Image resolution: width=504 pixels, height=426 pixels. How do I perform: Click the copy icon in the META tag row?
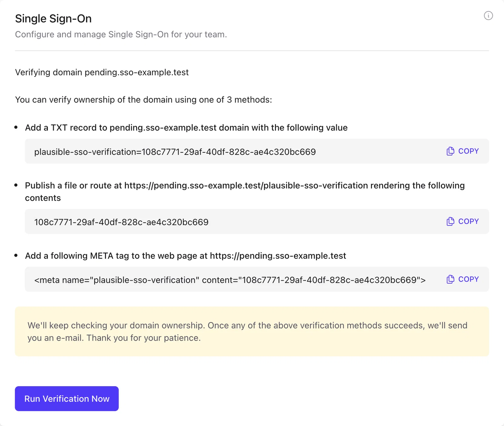point(450,279)
